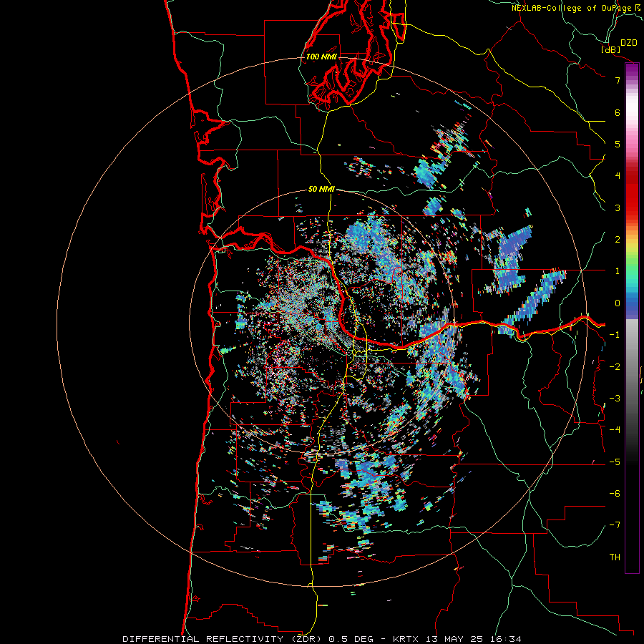Pick the -1 dB scale value

coord(615,335)
